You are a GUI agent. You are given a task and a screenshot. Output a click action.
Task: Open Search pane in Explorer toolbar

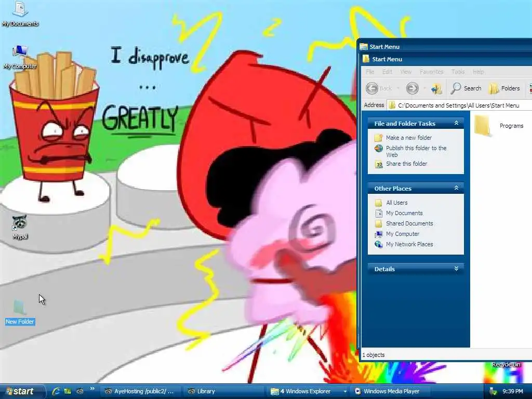coord(466,88)
